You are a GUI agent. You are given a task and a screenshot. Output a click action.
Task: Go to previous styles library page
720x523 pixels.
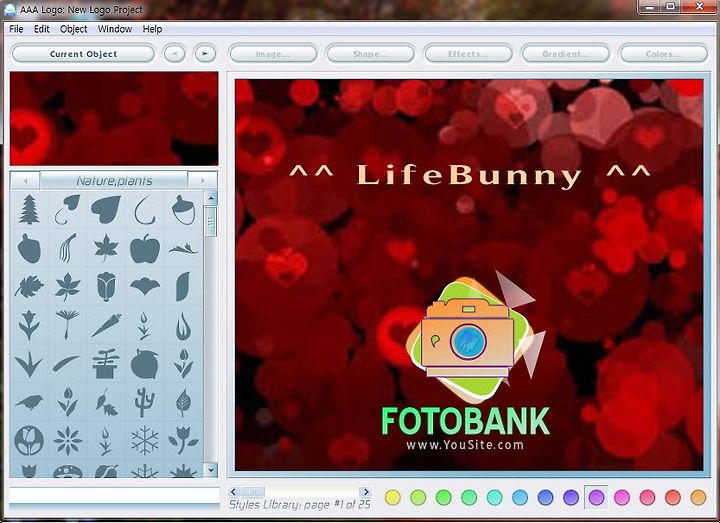[233, 492]
